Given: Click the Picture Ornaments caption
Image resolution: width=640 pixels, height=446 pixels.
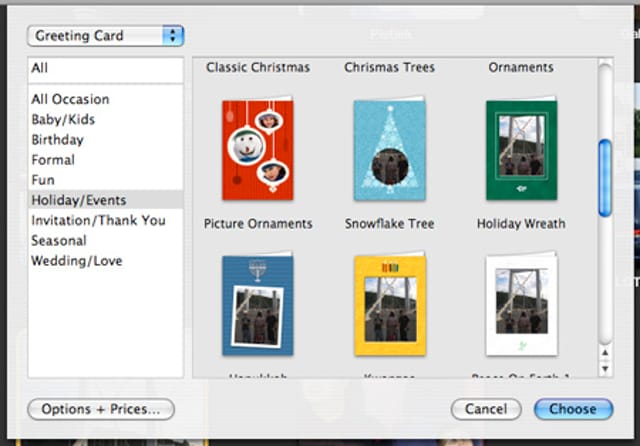Looking at the screenshot, I should [258, 224].
